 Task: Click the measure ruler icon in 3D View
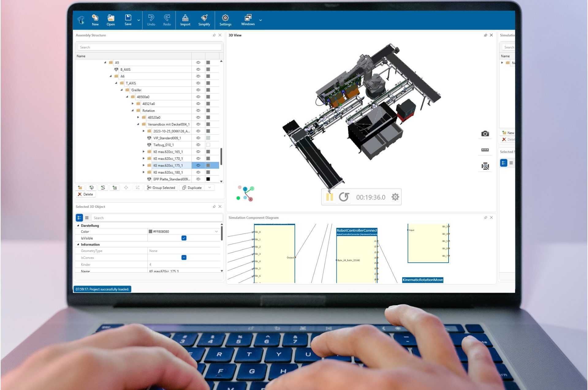485,150
